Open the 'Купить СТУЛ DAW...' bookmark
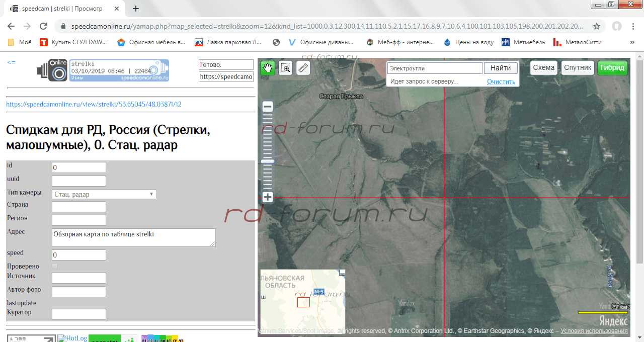 click(73, 42)
